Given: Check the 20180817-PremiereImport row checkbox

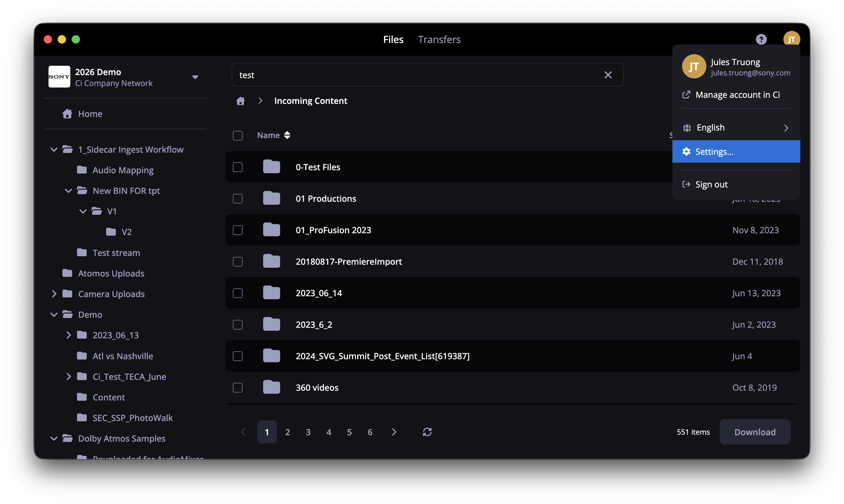Looking at the screenshot, I should (237, 262).
